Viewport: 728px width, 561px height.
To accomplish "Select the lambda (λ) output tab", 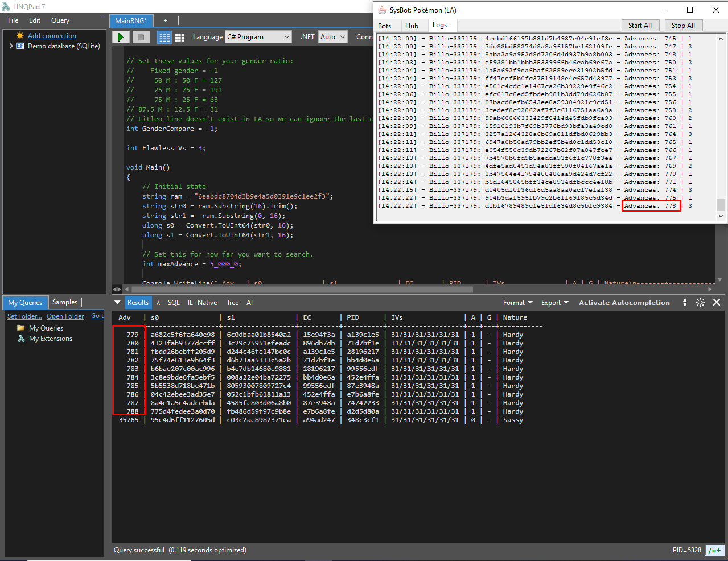I will pyautogui.click(x=158, y=303).
